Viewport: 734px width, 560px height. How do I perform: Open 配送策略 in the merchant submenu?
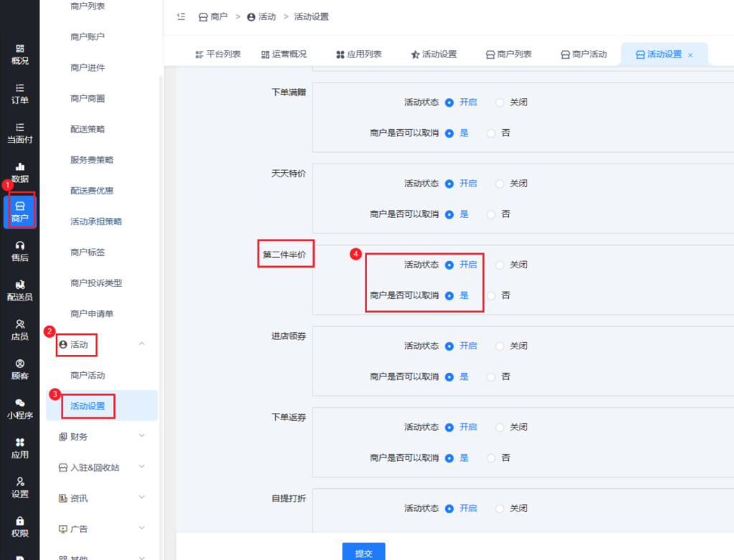[87, 129]
